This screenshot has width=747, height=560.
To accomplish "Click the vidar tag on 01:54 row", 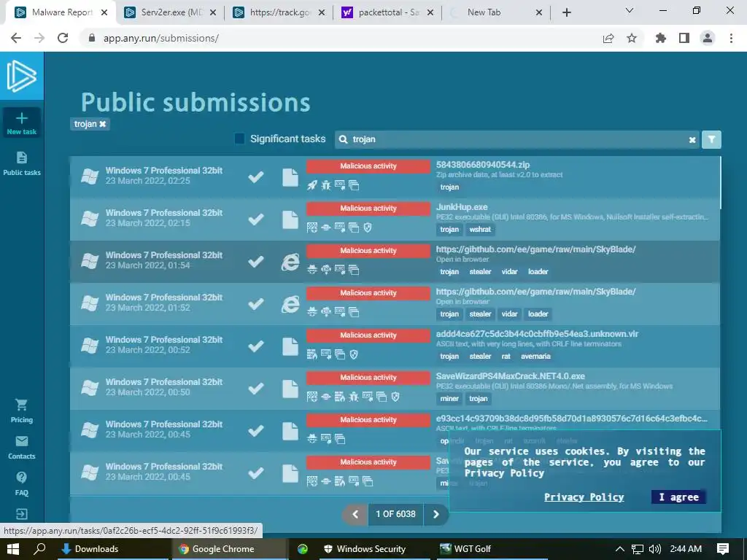I will [x=509, y=271].
